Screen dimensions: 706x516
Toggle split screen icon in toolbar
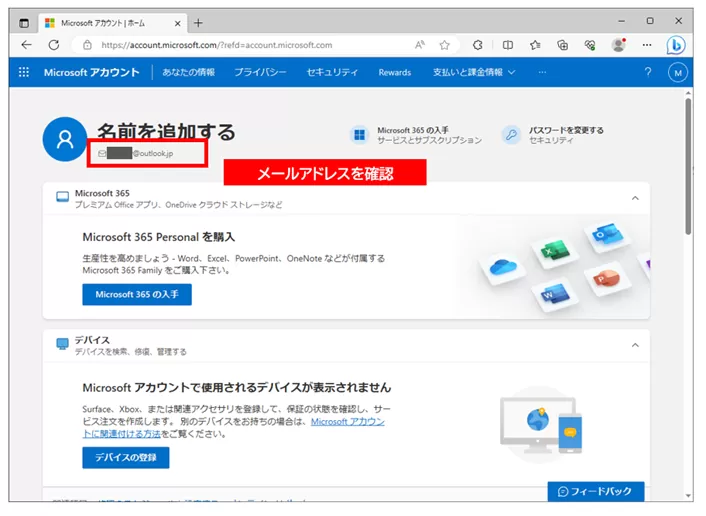point(508,45)
